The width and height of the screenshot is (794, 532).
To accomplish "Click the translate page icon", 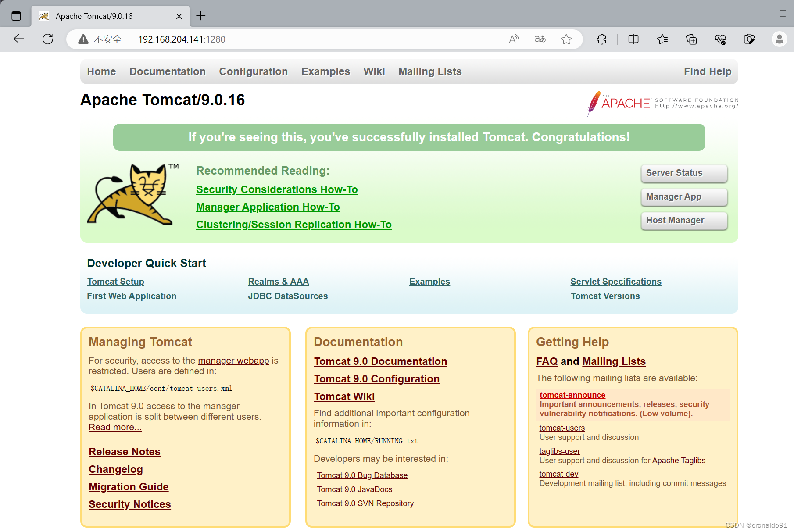I will click(x=540, y=39).
